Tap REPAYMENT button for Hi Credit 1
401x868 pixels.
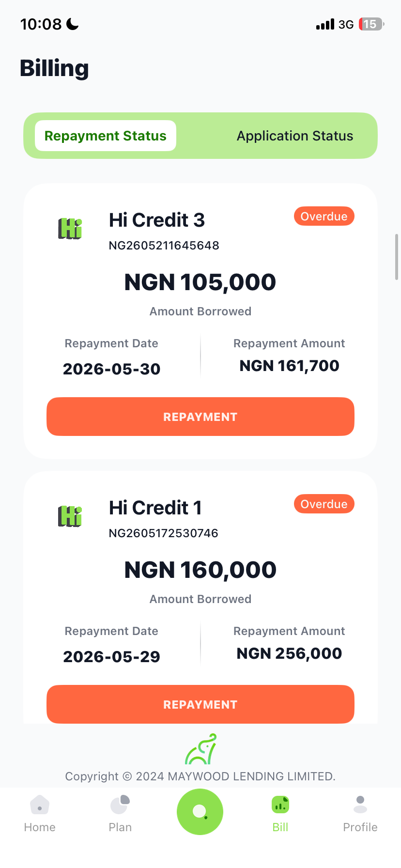coord(200,704)
